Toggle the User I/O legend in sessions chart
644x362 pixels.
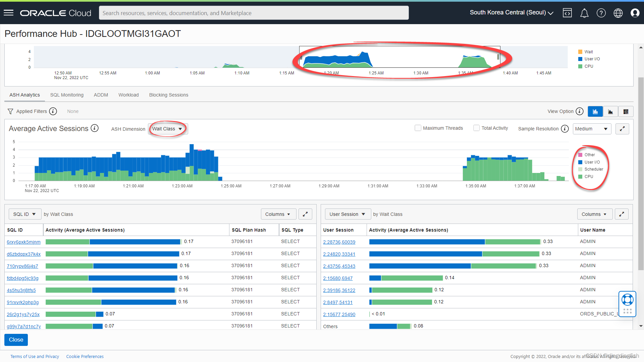(589, 162)
